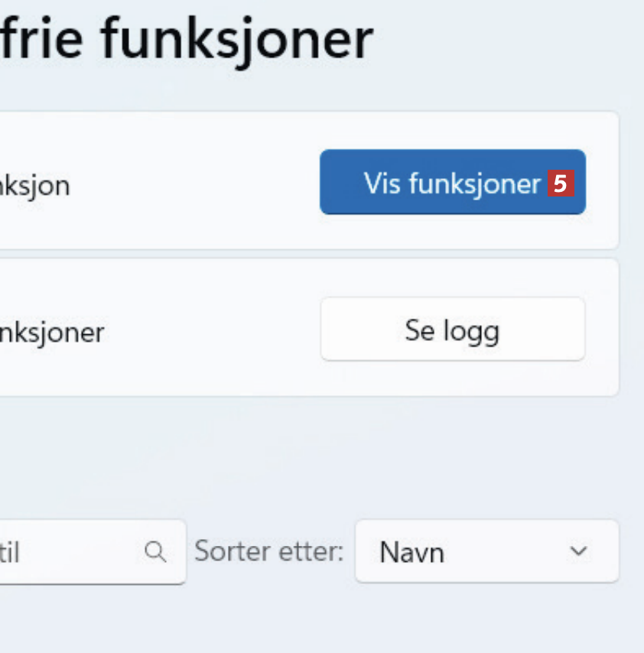Click the red "5" badge icon

560,184
